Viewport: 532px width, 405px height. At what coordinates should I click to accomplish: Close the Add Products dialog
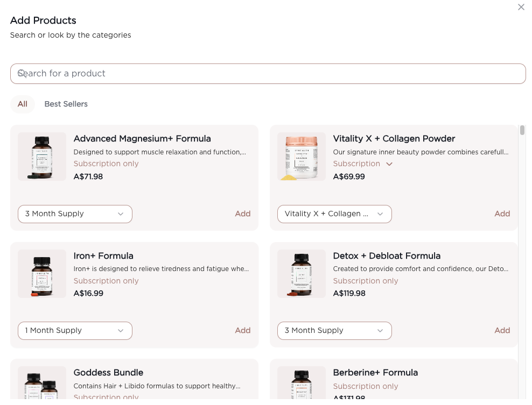pyautogui.click(x=521, y=7)
